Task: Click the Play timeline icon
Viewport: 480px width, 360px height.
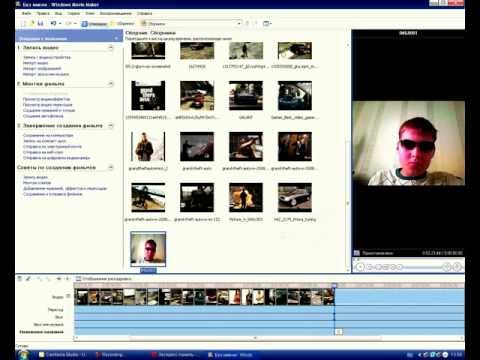Action: click(x=67, y=279)
